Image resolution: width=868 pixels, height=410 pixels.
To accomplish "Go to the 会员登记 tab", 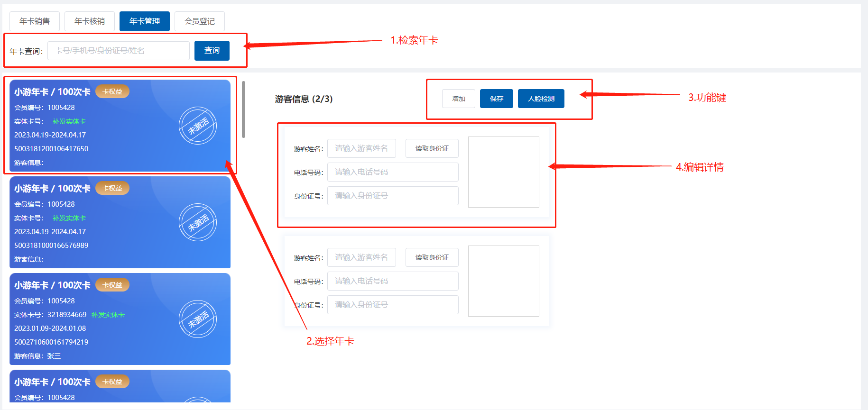I will click(200, 21).
